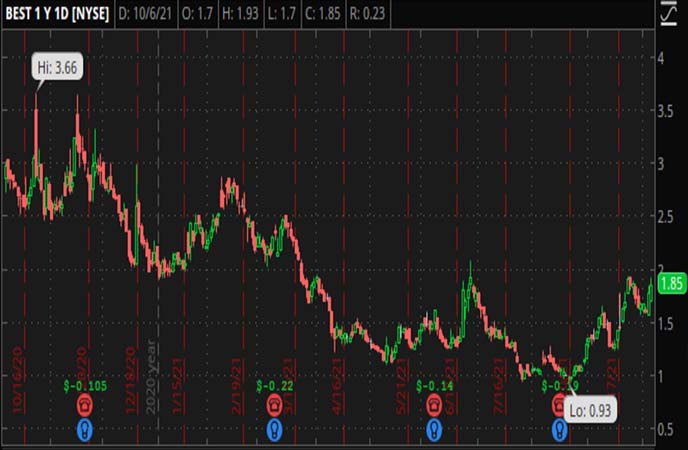The image size is (688, 450).
Task: Click the blue lightbulb icon below $-0.22
Action: point(275,430)
